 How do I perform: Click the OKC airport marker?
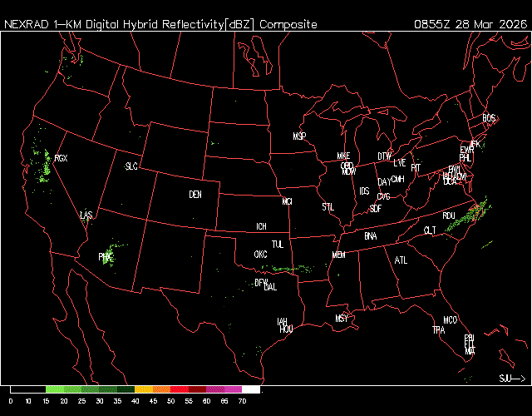coord(260,254)
